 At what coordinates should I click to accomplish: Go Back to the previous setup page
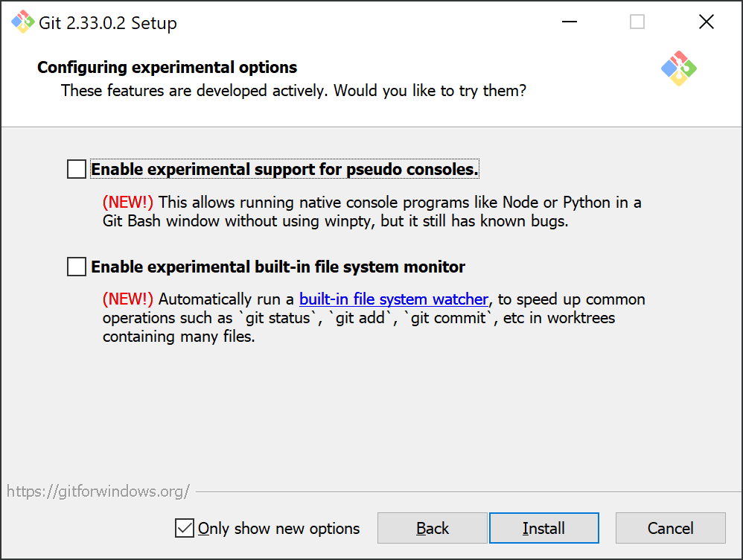tap(432, 528)
